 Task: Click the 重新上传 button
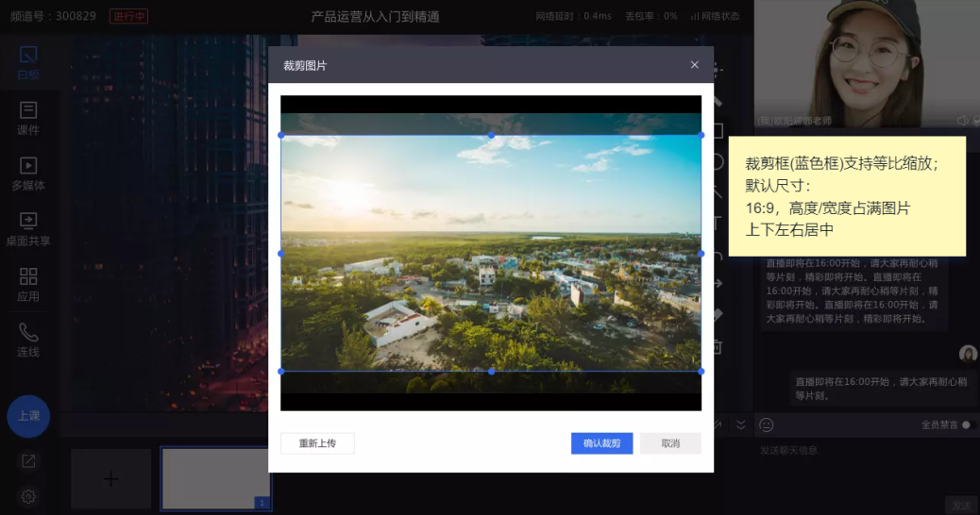(317, 443)
